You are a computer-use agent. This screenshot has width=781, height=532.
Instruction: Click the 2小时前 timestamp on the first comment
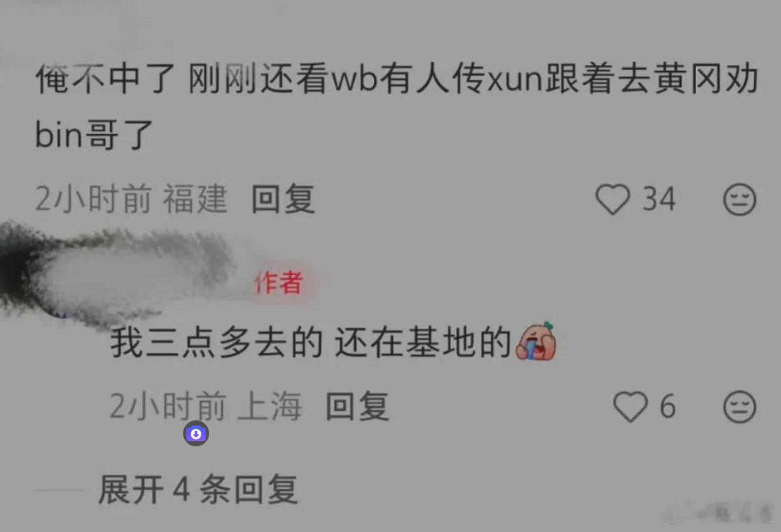(x=93, y=199)
